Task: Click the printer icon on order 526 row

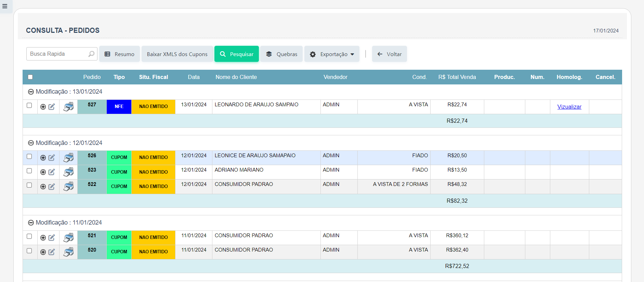Action: click(x=68, y=158)
